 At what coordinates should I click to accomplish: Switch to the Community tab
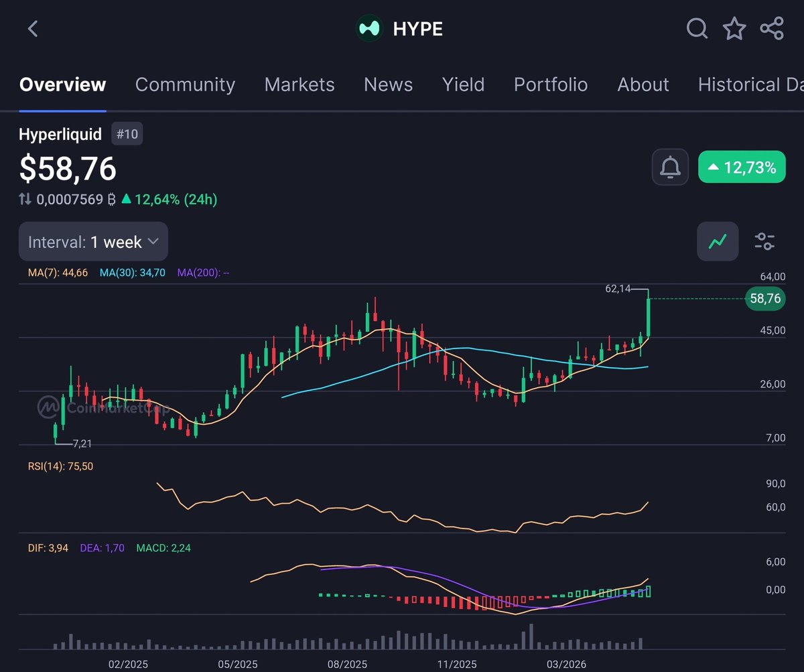pos(185,84)
